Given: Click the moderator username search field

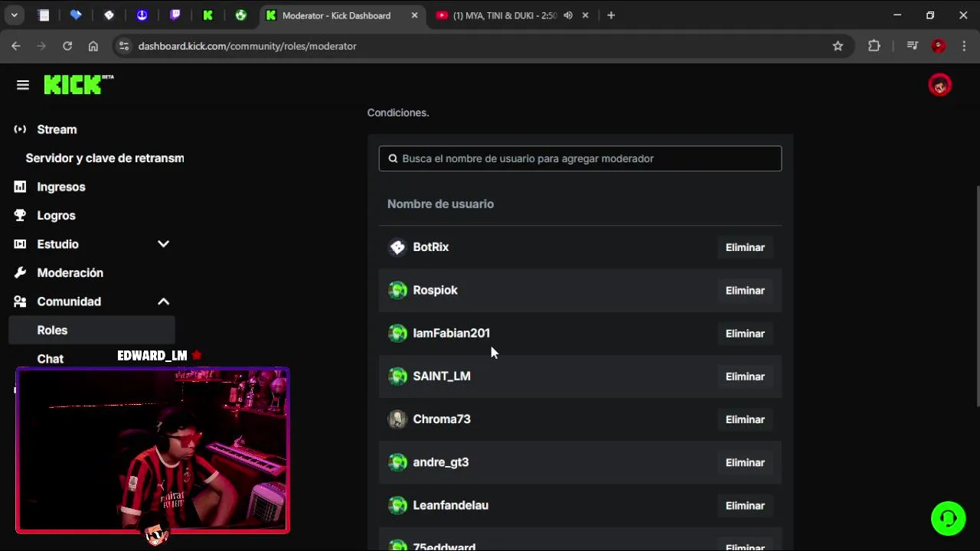Looking at the screenshot, I should pos(580,158).
